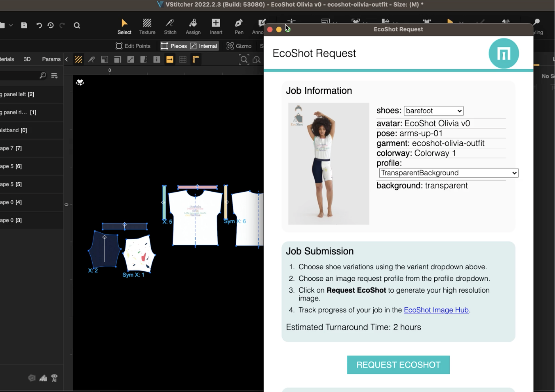The image size is (555, 392).
Task: Click the zoom selection icon beside zoom fit
Action: point(257,59)
